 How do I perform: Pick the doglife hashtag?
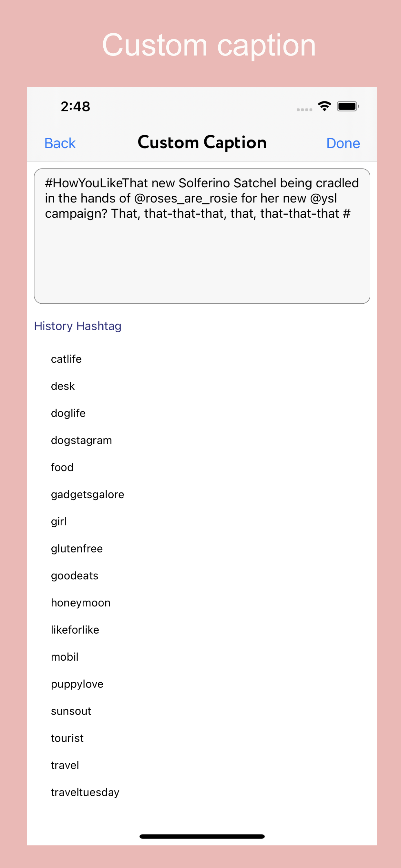(68, 413)
